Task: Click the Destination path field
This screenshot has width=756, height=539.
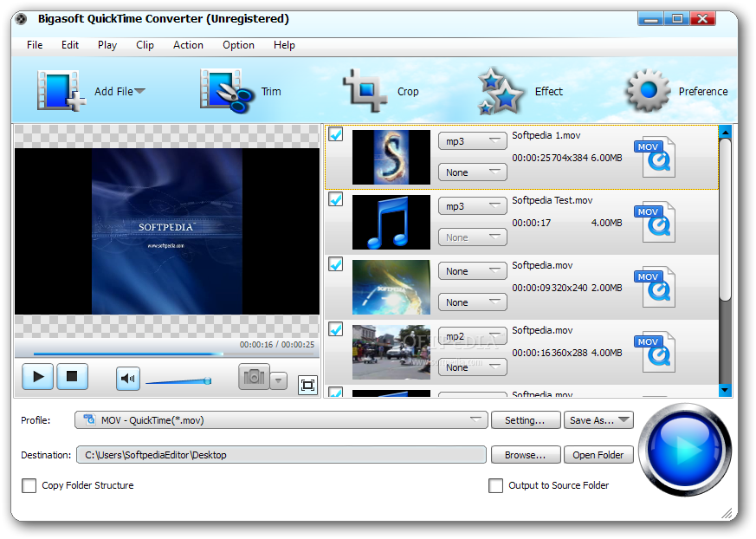Action: pos(281,455)
